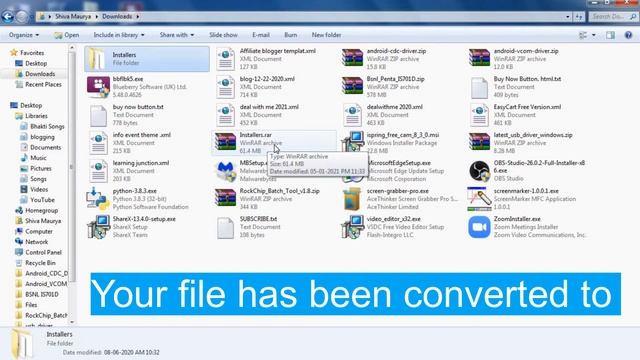
Task: Open the Share with dropdown
Action: point(177,35)
